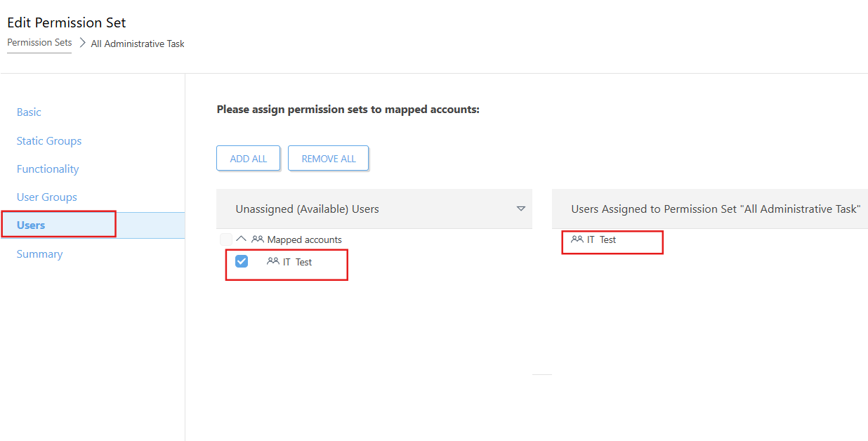Click the Unassigned (Available) Users header
The height and width of the screenshot is (441, 868).
(307, 209)
